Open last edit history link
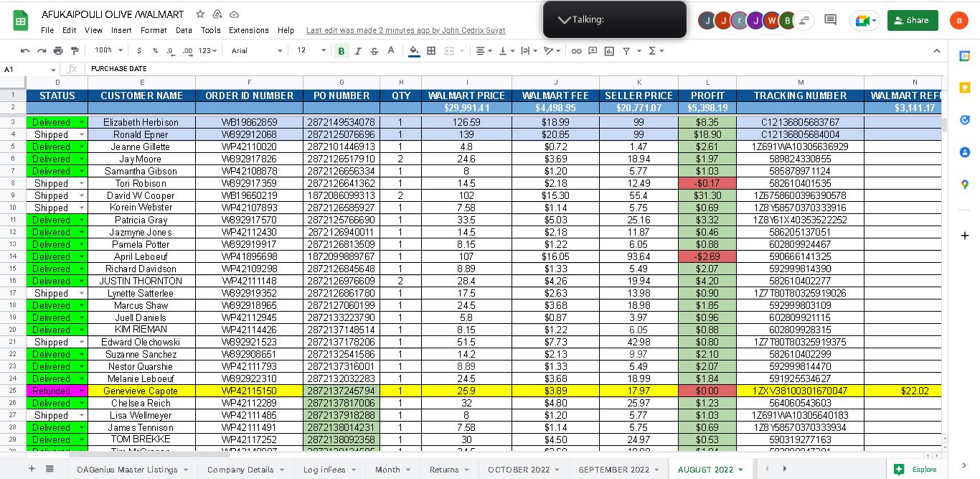980x479 pixels. point(405,30)
